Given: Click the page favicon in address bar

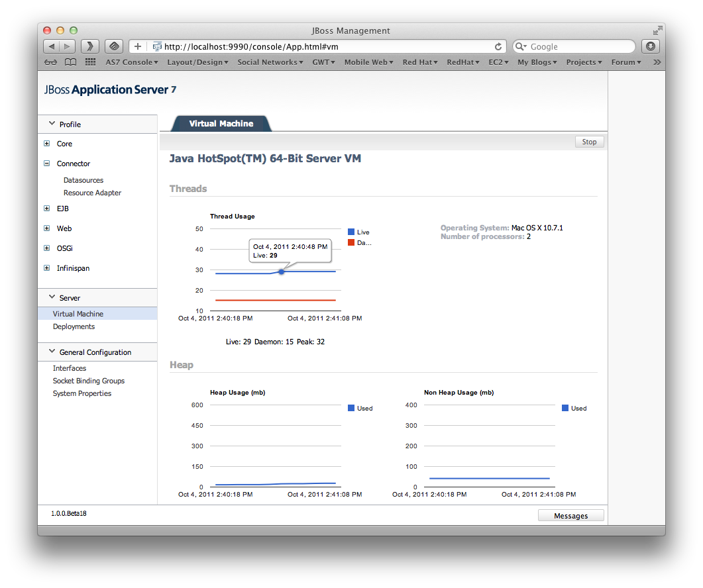Looking at the screenshot, I should (x=157, y=46).
